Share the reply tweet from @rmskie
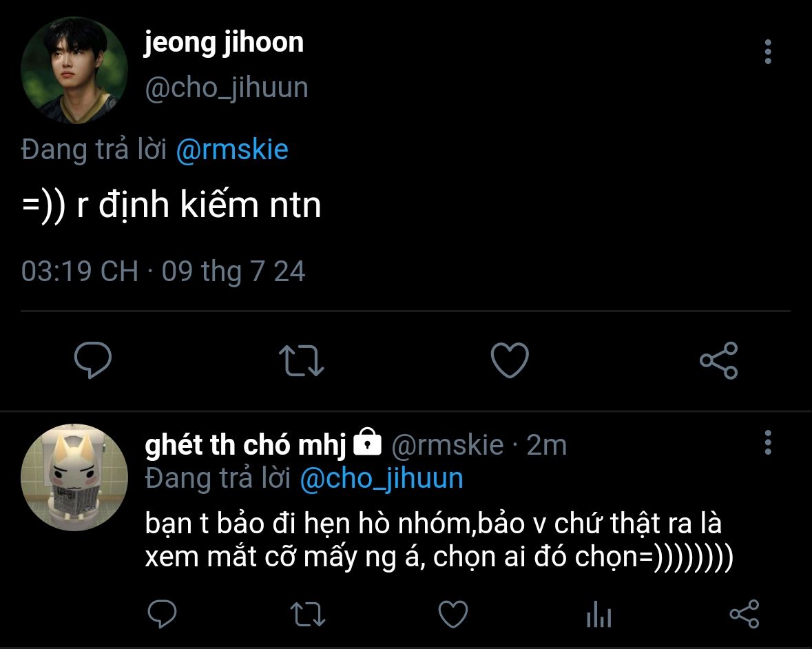 pos(744,614)
